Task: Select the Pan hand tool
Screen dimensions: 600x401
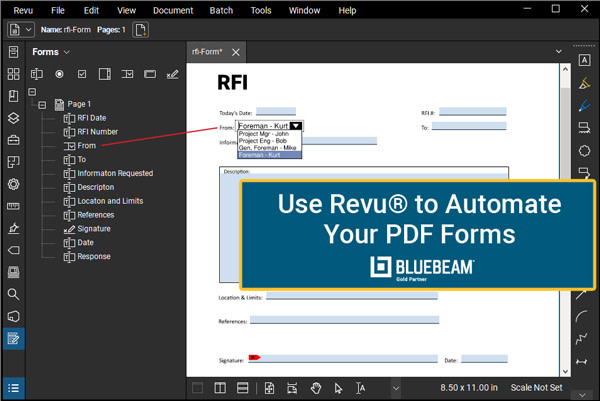Action: point(316,388)
